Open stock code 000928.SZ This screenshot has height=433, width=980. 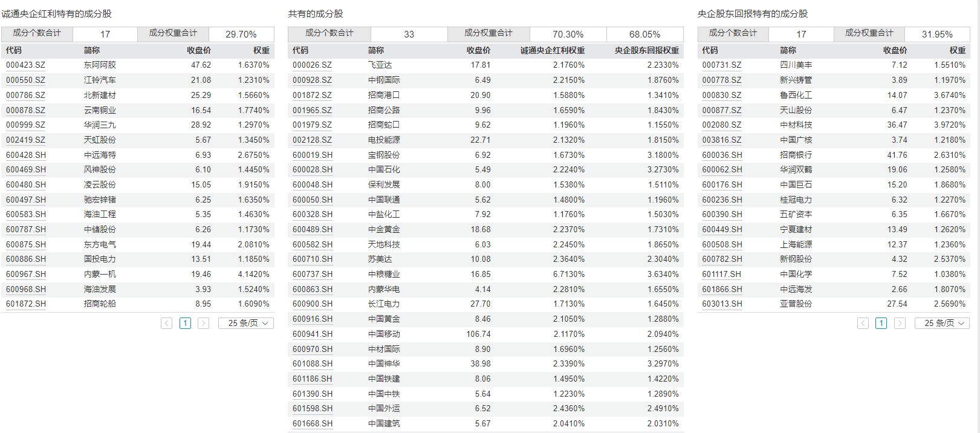click(312, 80)
